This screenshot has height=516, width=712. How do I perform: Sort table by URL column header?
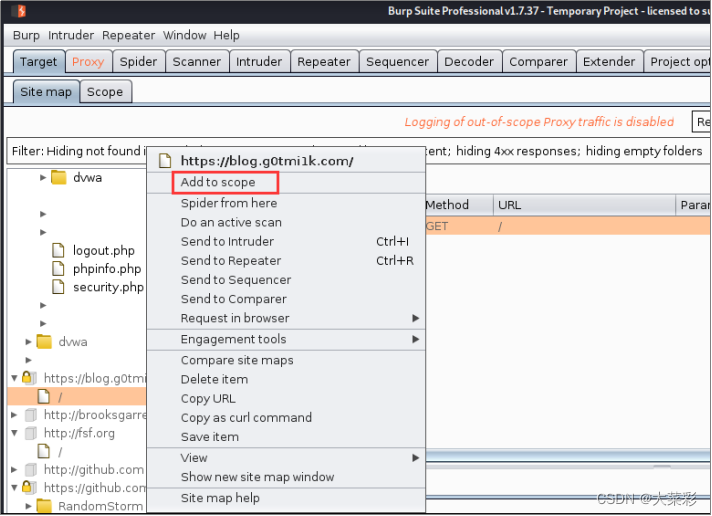click(584, 205)
